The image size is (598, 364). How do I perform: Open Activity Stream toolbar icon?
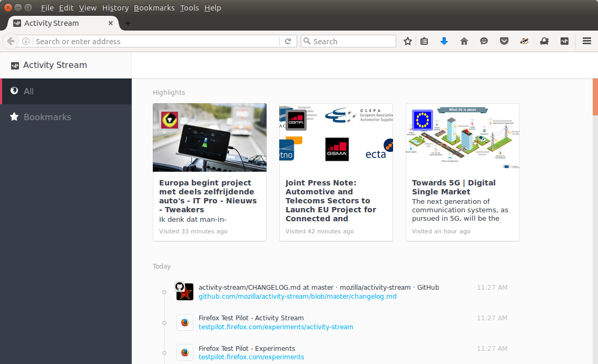point(564,41)
